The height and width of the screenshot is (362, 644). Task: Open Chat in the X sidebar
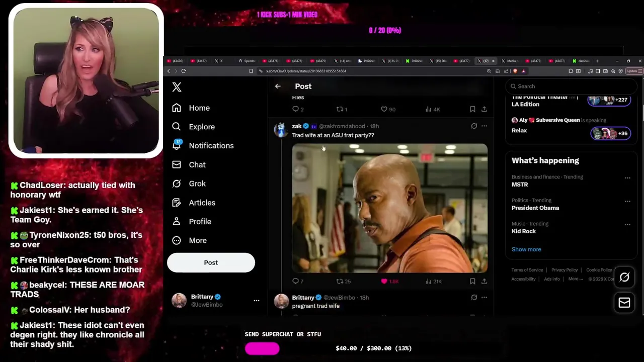pyautogui.click(x=189, y=165)
